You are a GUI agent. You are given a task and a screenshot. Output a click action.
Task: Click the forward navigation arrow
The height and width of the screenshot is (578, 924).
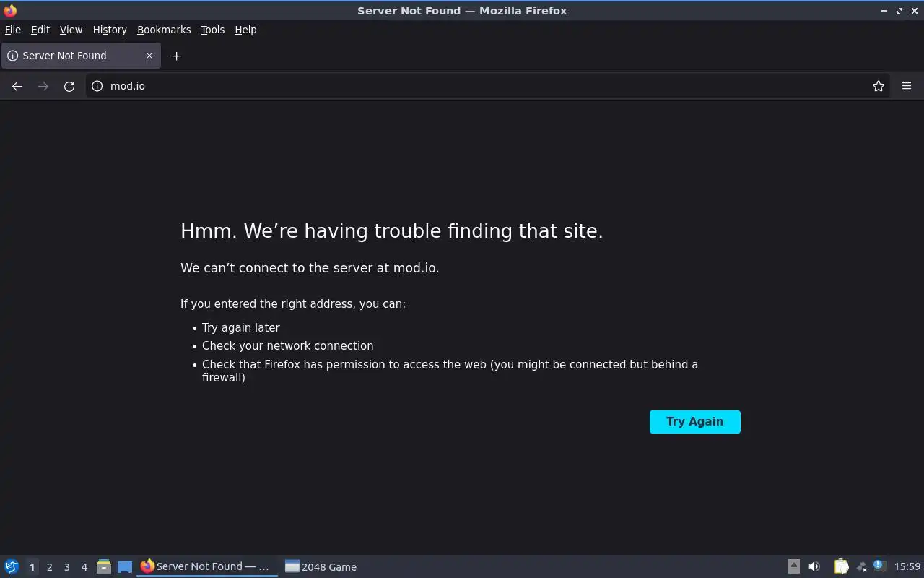tap(43, 86)
